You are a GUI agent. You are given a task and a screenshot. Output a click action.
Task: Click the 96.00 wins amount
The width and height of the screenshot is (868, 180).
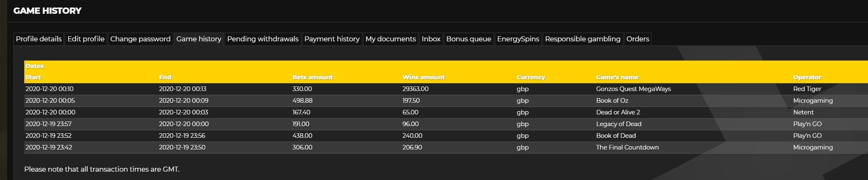point(410,124)
